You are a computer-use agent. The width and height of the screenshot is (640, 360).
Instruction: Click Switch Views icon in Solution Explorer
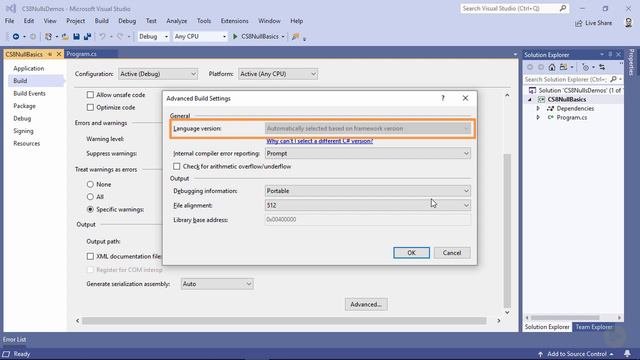pyautogui.click(x=564, y=67)
